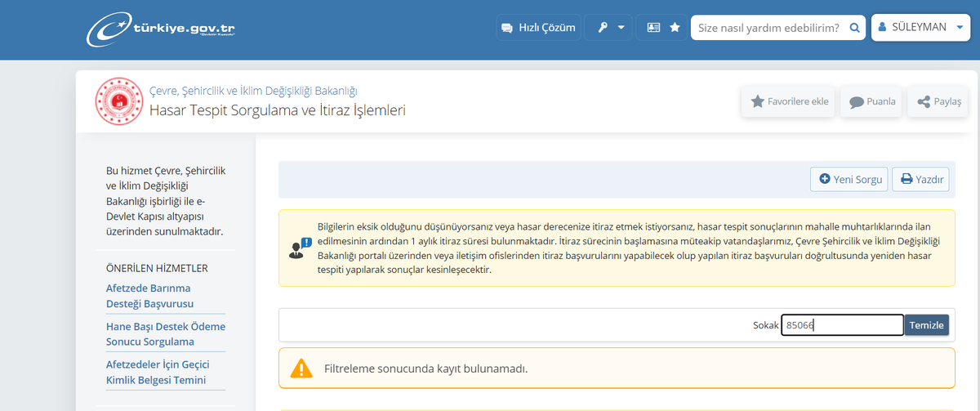Start a Yeni Sorgu
Image resolution: width=980 pixels, height=411 pixels.
pyautogui.click(x=851, y=179)
